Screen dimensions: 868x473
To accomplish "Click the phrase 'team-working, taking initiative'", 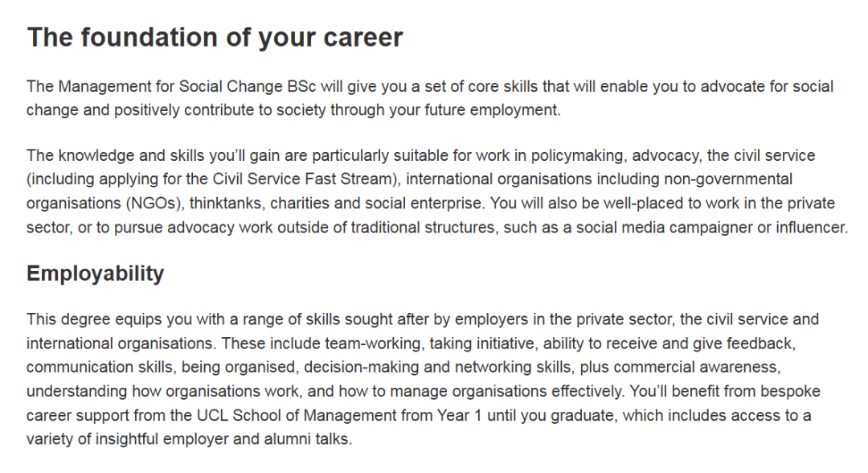I will coord(430,343).
